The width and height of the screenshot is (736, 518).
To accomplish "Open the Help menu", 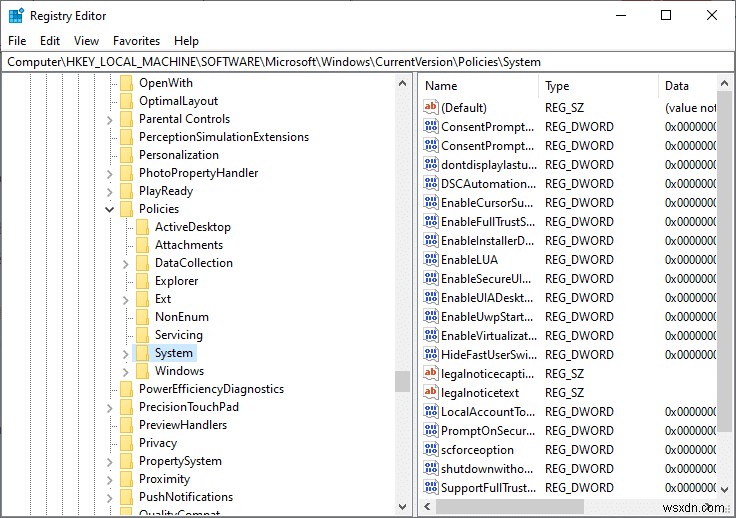I will tap(186, 41).
